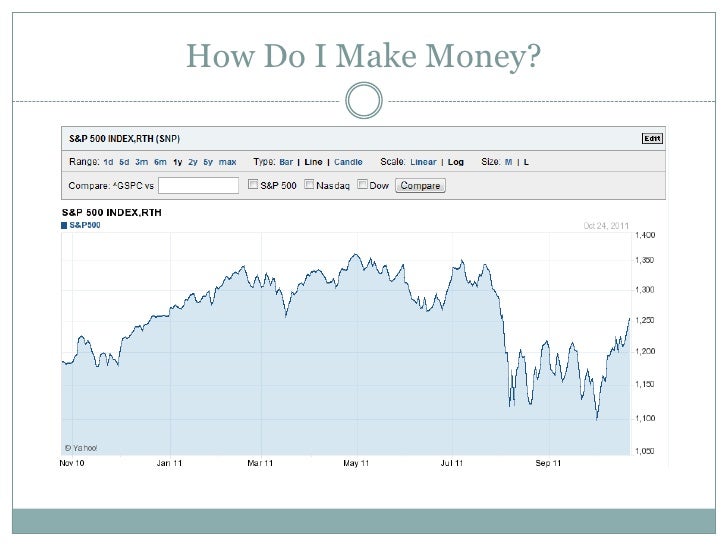The width and height of the screenshot is (728, 546).
Task: Switch chart type to Bar
Action: (x=286, y=162)
